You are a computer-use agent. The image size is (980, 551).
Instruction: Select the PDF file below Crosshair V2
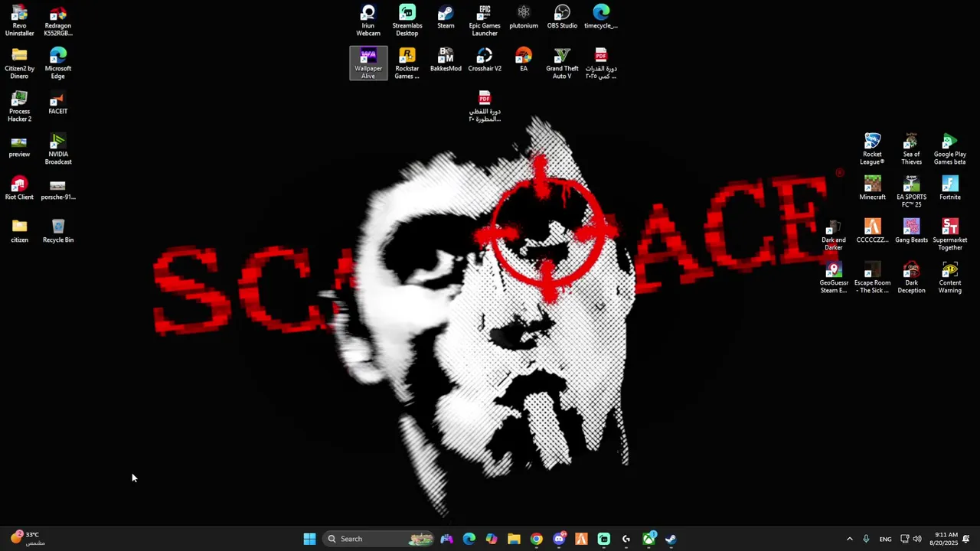[x=485, y=106]
